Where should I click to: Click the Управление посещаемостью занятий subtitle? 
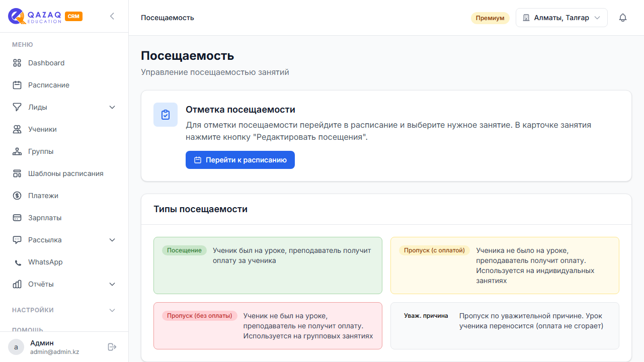215,72
